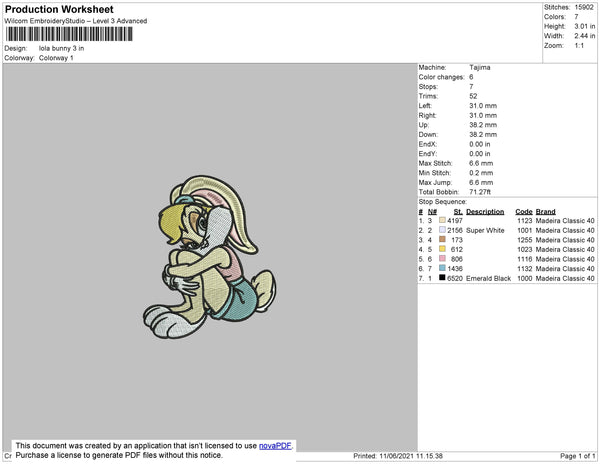Image resolution: width=600 pixels, height=464 pixels.
Task: Pick the brown 173 thread swatch
Action: [442, 239]
